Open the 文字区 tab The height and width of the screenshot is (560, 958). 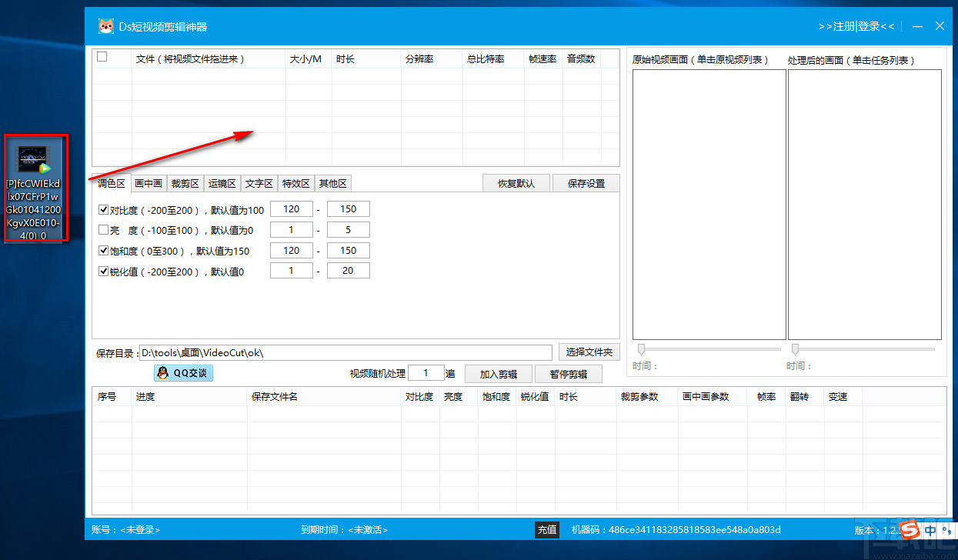[x=259, y=183]
